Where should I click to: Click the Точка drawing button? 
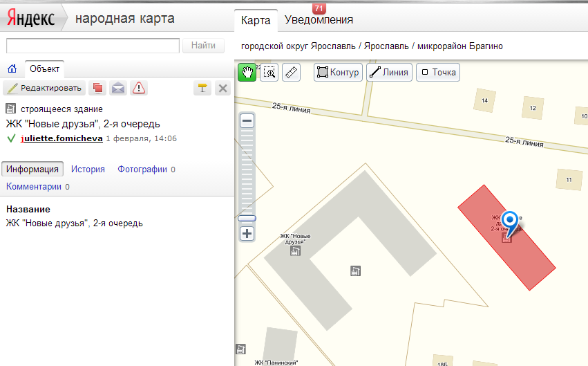tap(438, 72)
